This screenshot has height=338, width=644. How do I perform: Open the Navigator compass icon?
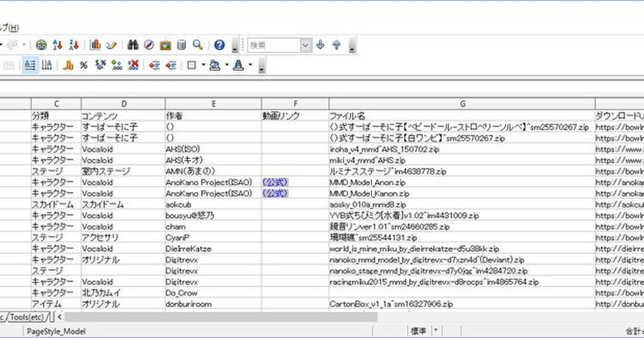tap(149, 45)
